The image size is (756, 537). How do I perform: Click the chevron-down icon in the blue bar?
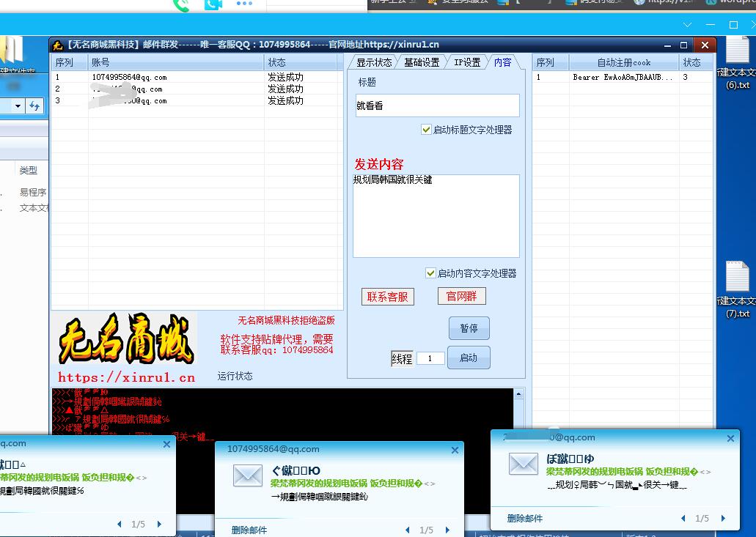tap(688, 25)
